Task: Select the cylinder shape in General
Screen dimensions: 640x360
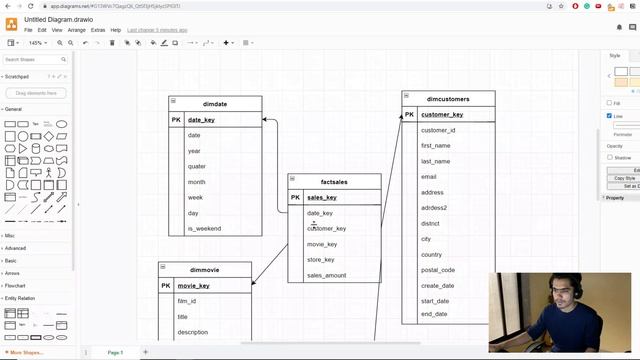Action: coord(36,148)
